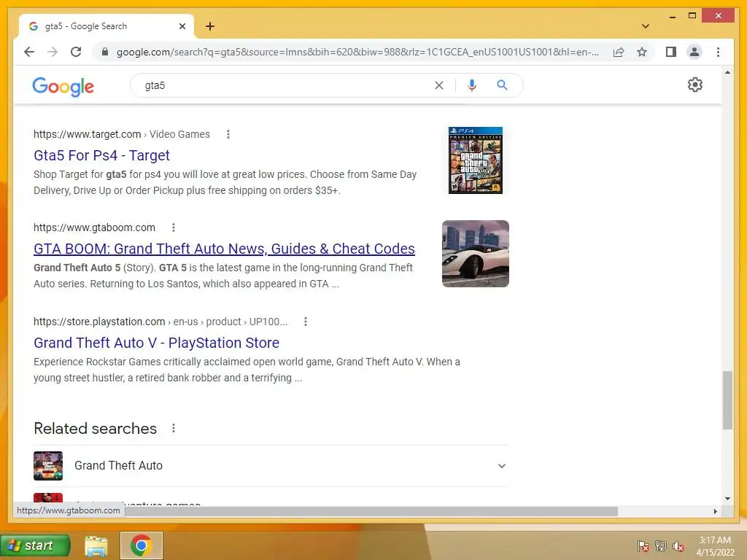Click the Chrome taskbar icon
This screenshot has width=747, height=560.
(141, 545)
